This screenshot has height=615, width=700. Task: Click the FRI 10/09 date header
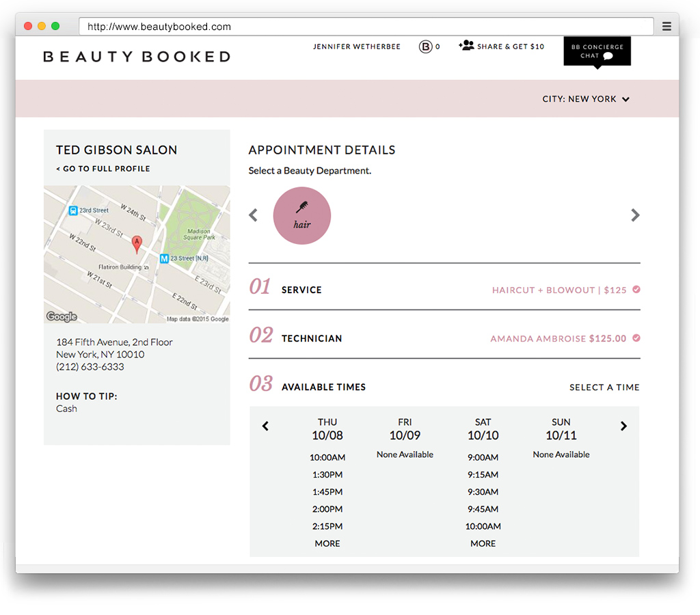click(405, 429)
